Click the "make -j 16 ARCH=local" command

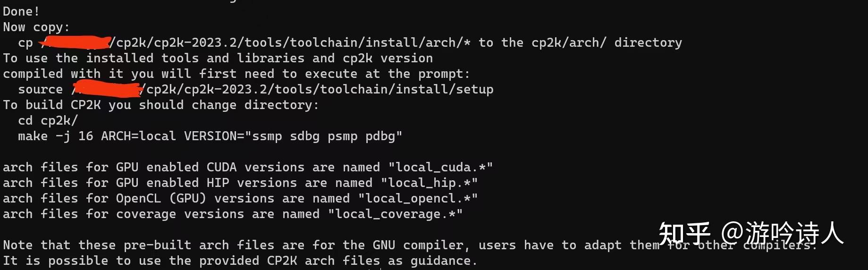coord(97,136)
